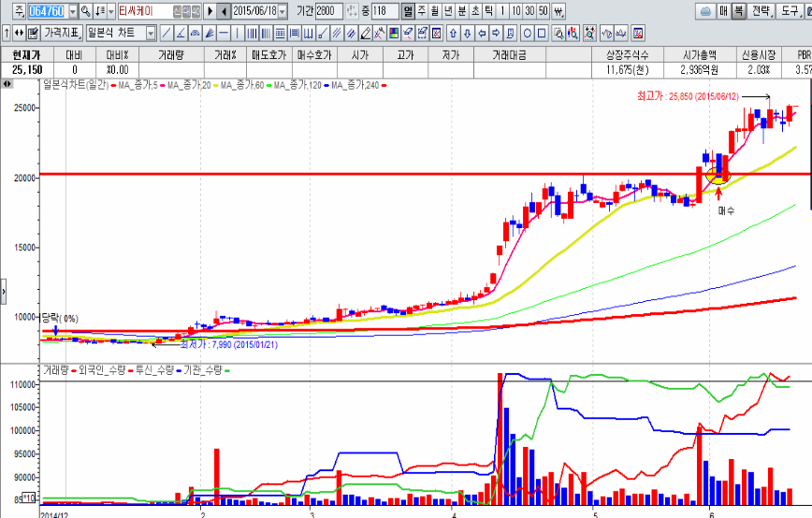Click the 가격지표 button
Viewport: 812px width, 518px height.
(x=61, y=33)
